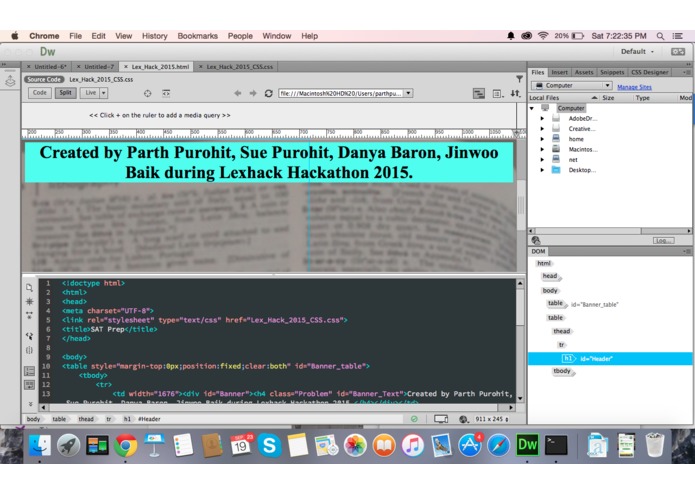Image resolution: width=695 pixels, height=494 pixels.
Task: Open Skype from the Dock
Action: tap(269, 445)
